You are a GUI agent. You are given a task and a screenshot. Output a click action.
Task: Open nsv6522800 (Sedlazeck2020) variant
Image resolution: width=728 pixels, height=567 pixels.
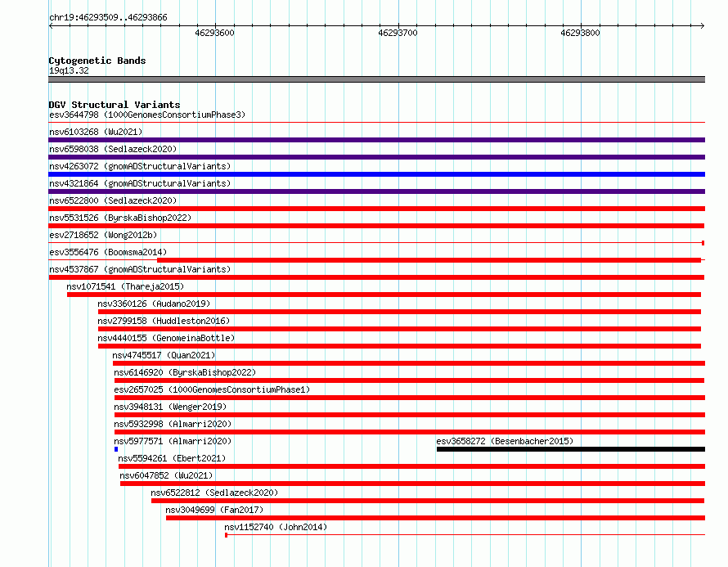click(x=113, y=200)
